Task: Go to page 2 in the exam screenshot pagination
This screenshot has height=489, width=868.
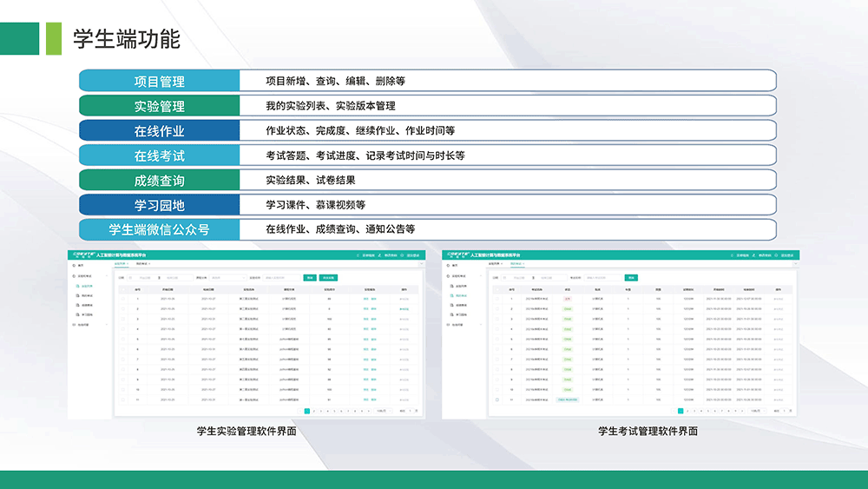Action: 687,411
